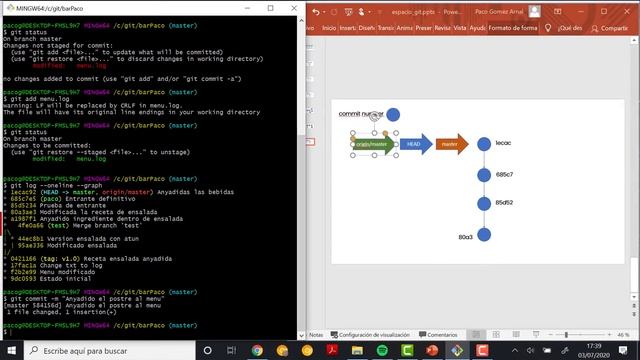
Task: Open File Explorer from taskbar
Action: tap(357, 351)
